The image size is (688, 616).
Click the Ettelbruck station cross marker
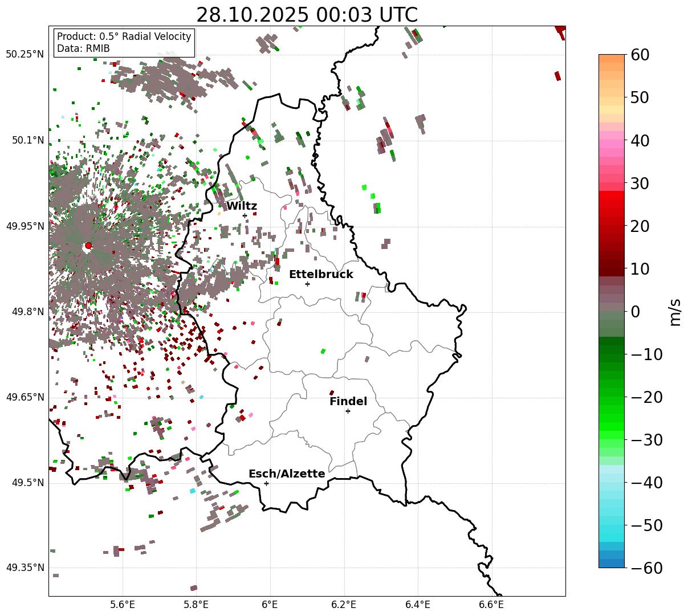(x=307, y=284)
